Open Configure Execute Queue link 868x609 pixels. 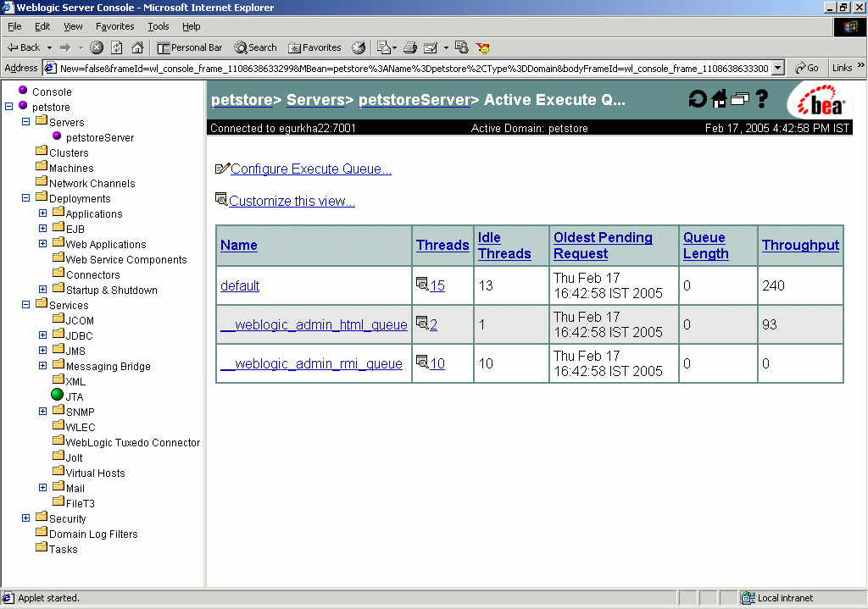pos(310,169)
